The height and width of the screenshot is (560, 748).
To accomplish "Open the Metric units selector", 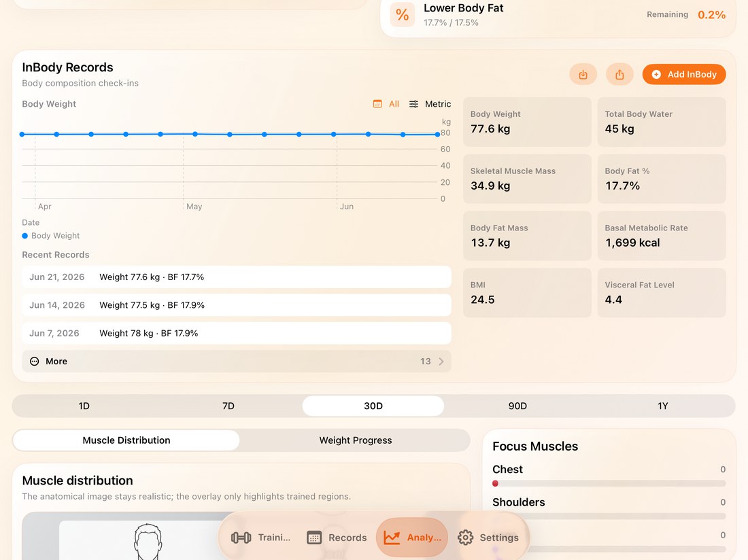I will coord(430,104).
